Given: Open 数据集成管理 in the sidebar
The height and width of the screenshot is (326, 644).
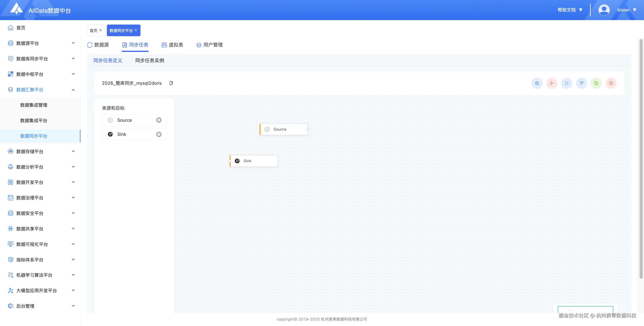Looking at the screenshot, I should click(34, 105).
